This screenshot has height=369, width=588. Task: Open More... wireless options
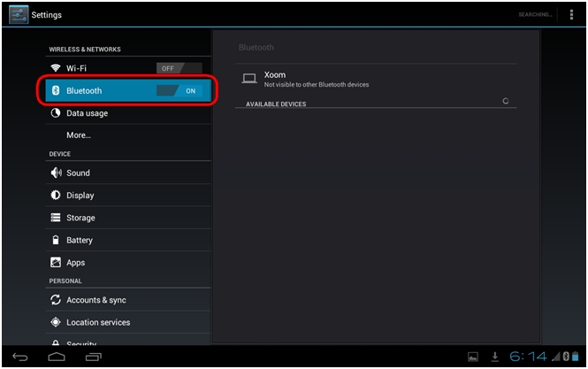128,135
